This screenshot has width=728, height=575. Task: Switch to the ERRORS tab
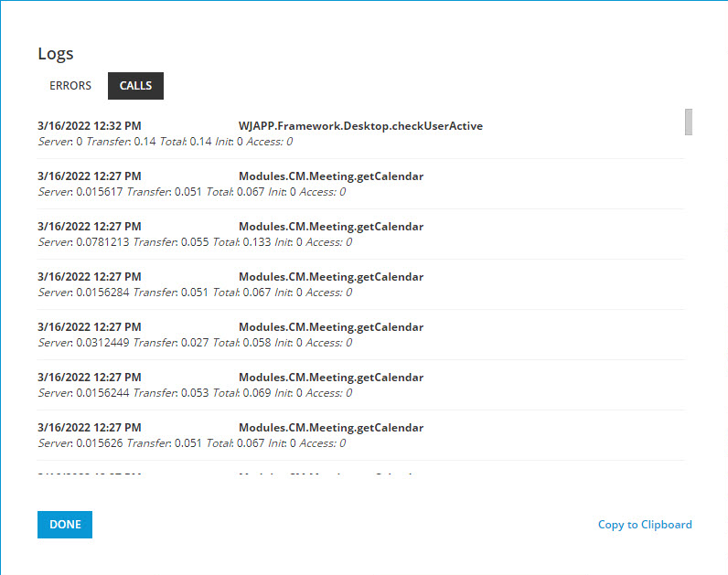click(70, 86)
